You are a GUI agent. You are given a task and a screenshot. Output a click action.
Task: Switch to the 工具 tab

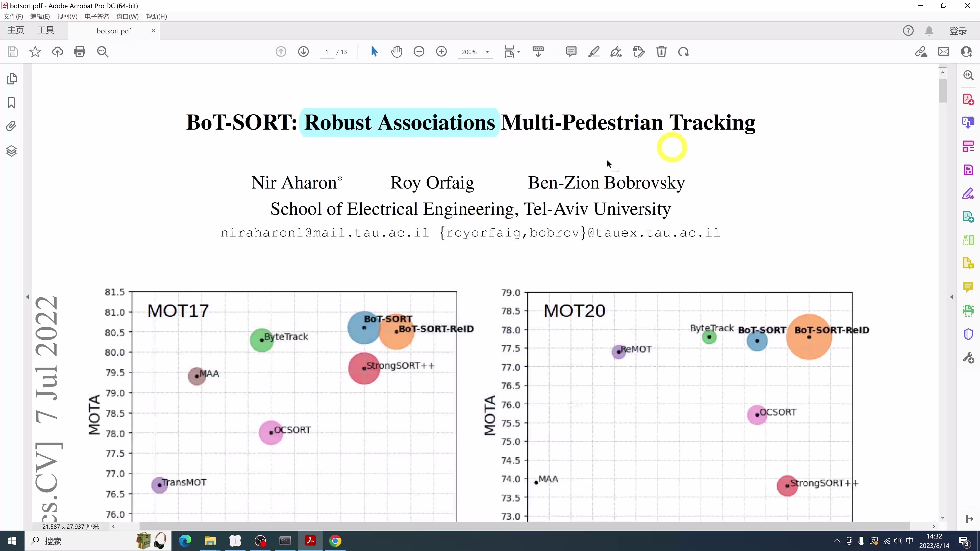pos(46,30)
